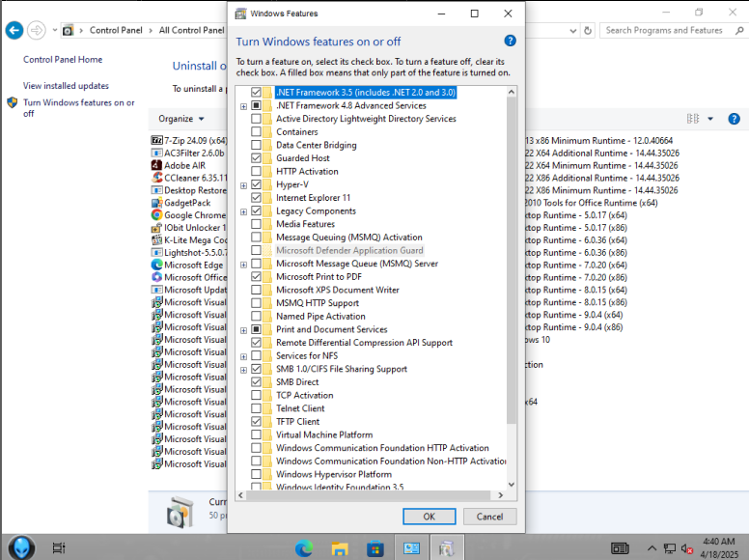
Task: Expand Microsoft Message Queue (MSMQ) Server node
Action: [243, 265]
